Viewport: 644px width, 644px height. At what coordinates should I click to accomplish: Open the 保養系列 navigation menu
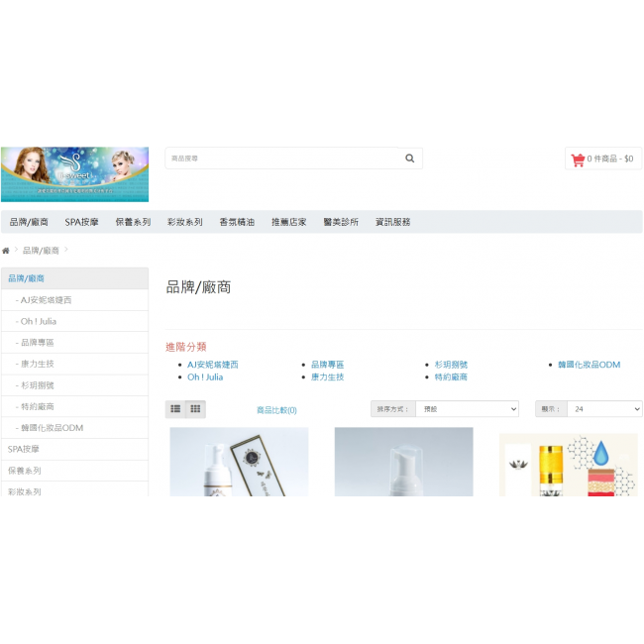tap(133, 222)
